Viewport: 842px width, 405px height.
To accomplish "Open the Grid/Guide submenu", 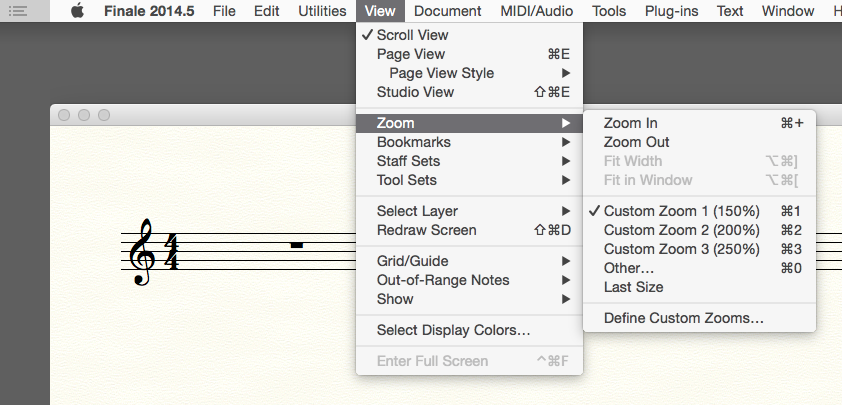I will [x=412, y=261].
